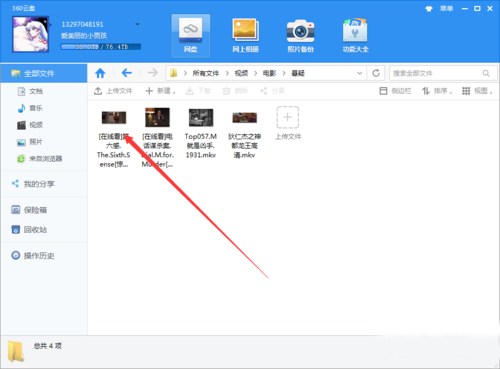
Task: Click the Home icon in navigation bar
Action: click(x=100, y=73)
